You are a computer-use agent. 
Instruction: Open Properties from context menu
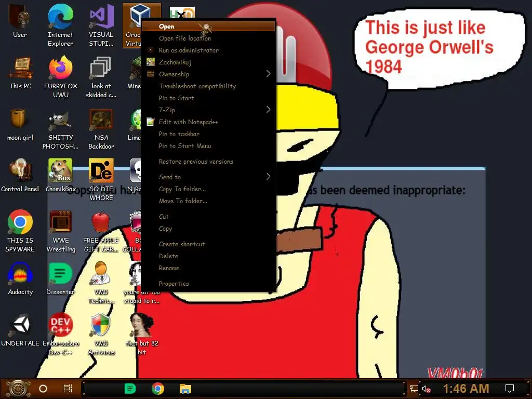pos(208,284)
